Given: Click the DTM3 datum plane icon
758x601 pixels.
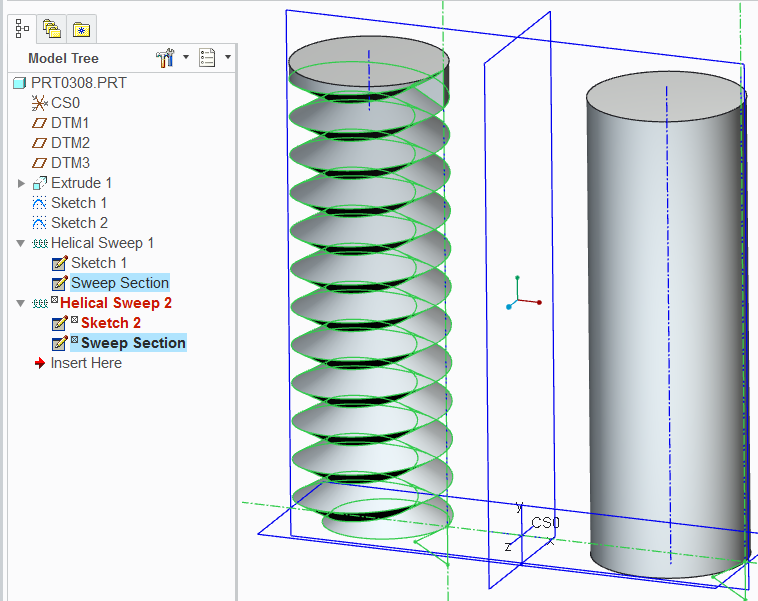Looking at the screenshot, I should (40, 163).
